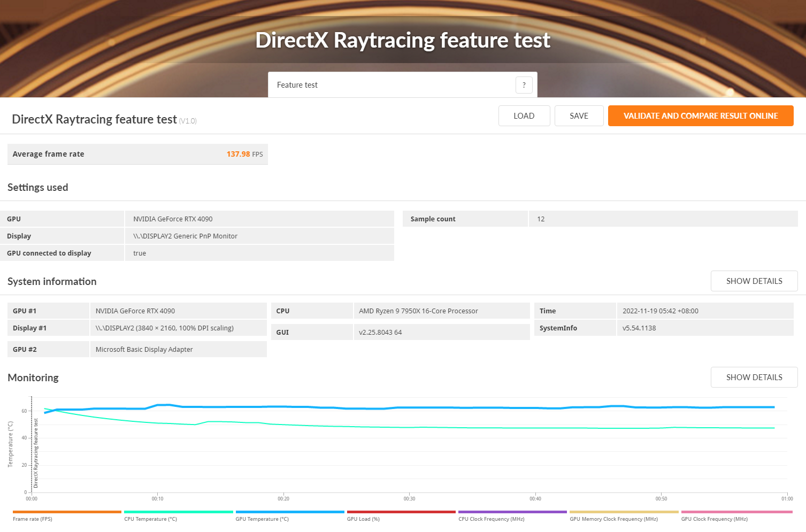
Task: Validate and compare result online
Action: coord(700,116)
